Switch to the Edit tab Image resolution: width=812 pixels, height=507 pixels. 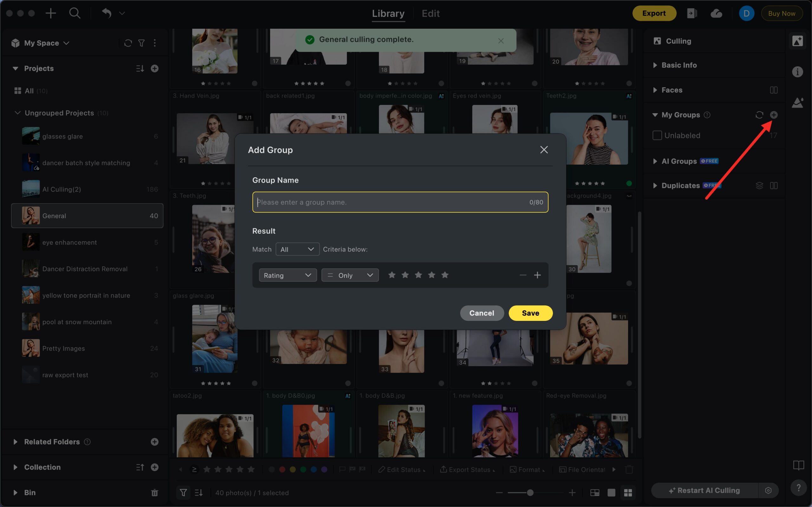(x=430, y=13)
